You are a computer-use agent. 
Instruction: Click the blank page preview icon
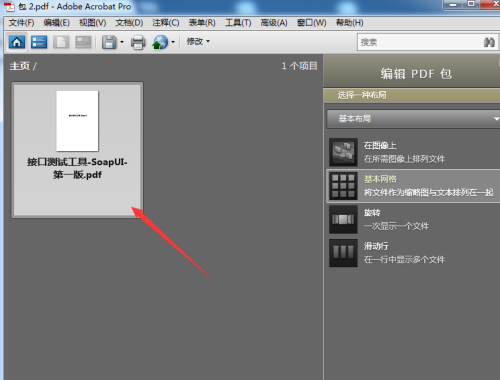point(61,42)
